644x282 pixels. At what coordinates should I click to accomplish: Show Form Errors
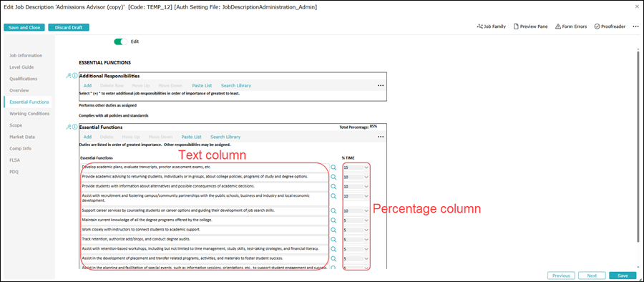pos(571,26)
